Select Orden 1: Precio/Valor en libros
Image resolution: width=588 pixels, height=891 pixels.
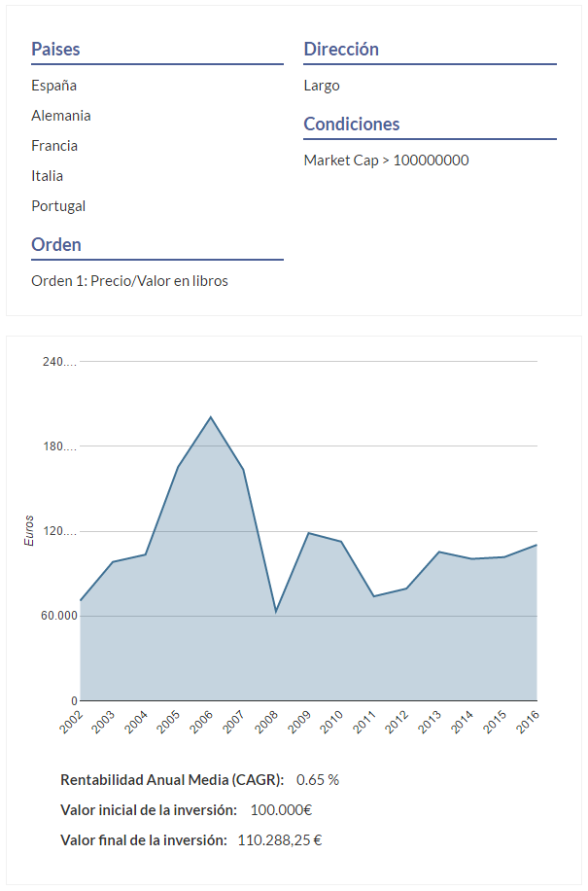click(x=129, y=281)
